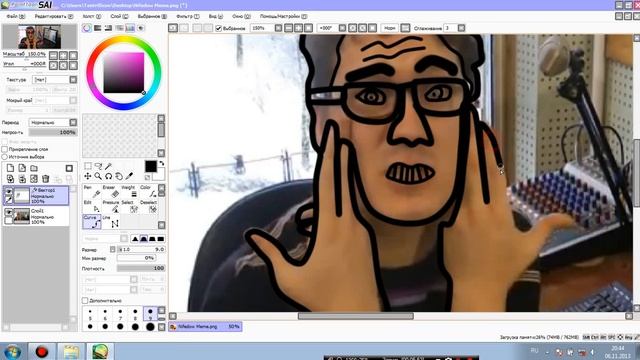Create a new vector linework layer
The image size is (640, 360).
22,168
